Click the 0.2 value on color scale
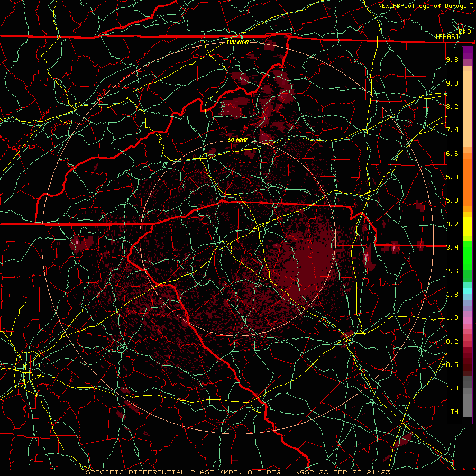Screen dimensions: 476x476 tap(452, 342)
